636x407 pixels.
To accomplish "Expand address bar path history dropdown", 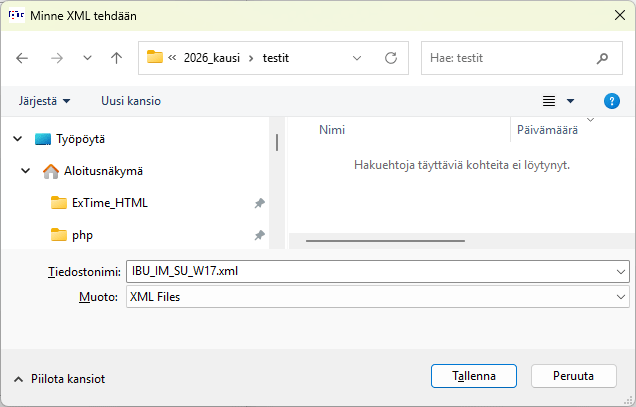I will 358,58.
